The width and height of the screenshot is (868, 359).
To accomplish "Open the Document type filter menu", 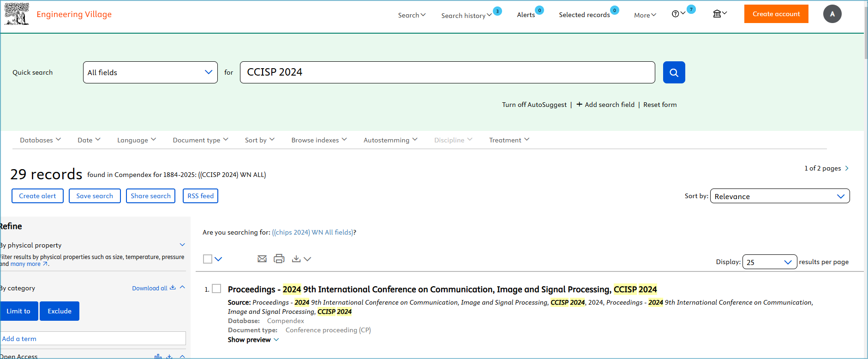I will click(200, 140).
